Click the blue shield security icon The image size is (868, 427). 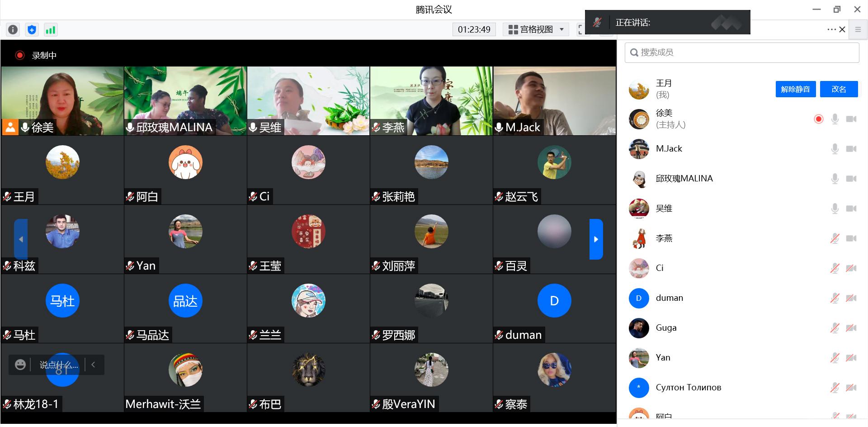32,30
